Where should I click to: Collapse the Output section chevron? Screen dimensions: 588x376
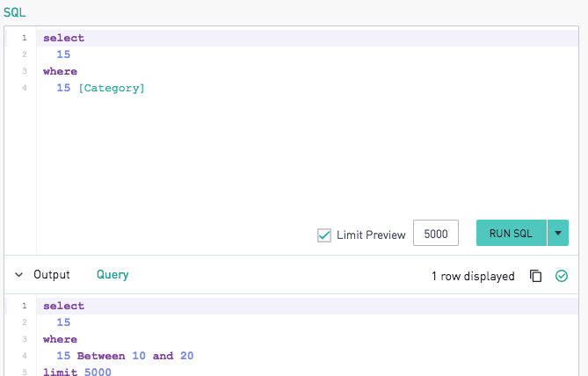pos(18,275)
